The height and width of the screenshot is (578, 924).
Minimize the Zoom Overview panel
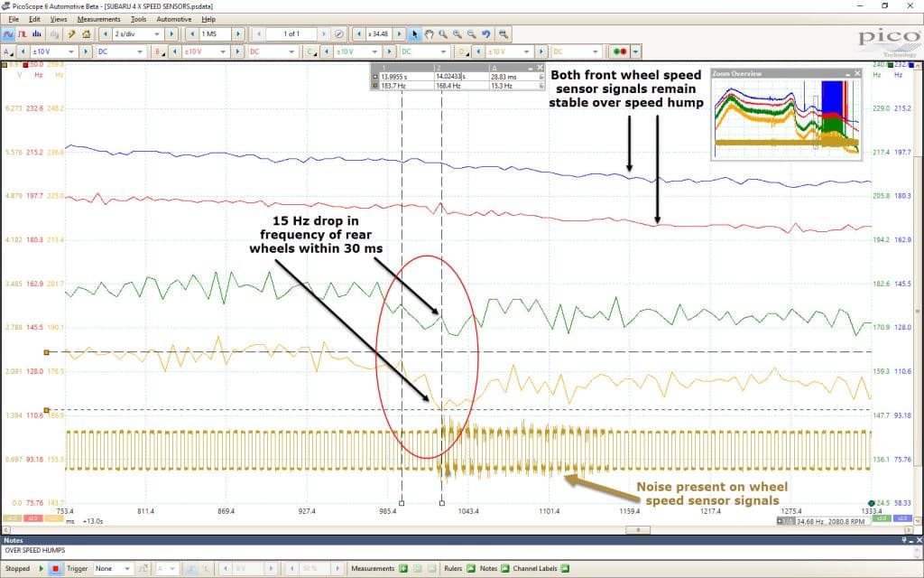(x=848, y=74)
